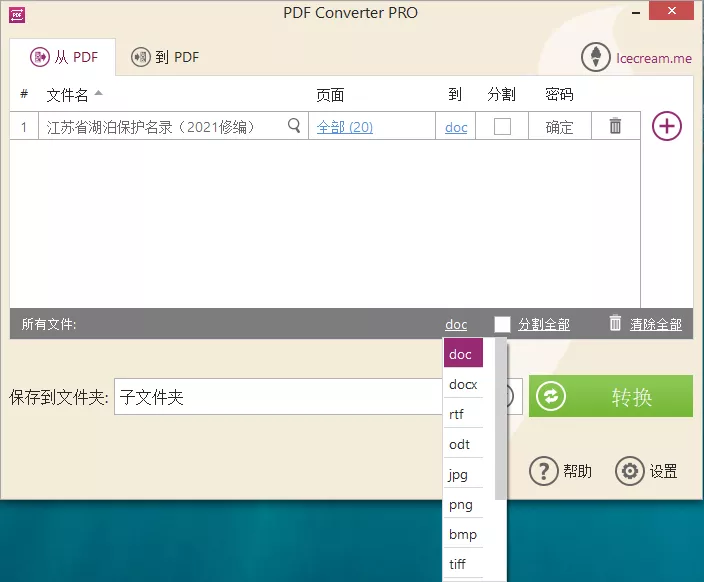Delete row 1 with the trash icon
704x582 pixels.
coord(615,126)
